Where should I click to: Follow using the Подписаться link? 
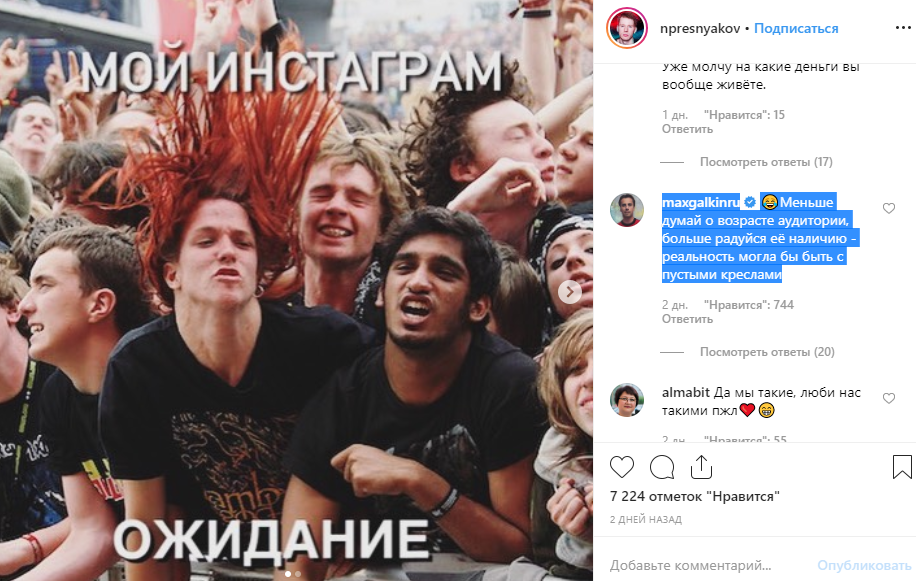point(796,28)
